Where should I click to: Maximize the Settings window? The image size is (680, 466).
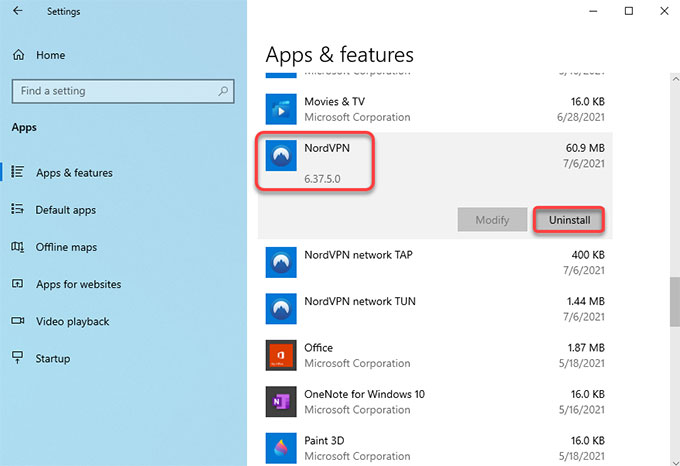pyautogui.click(x=629, y=11)
